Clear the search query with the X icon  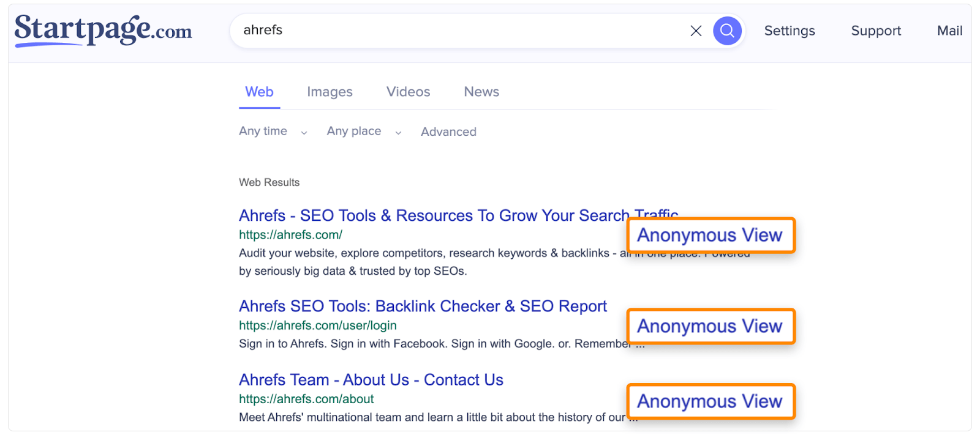point(696,31)
